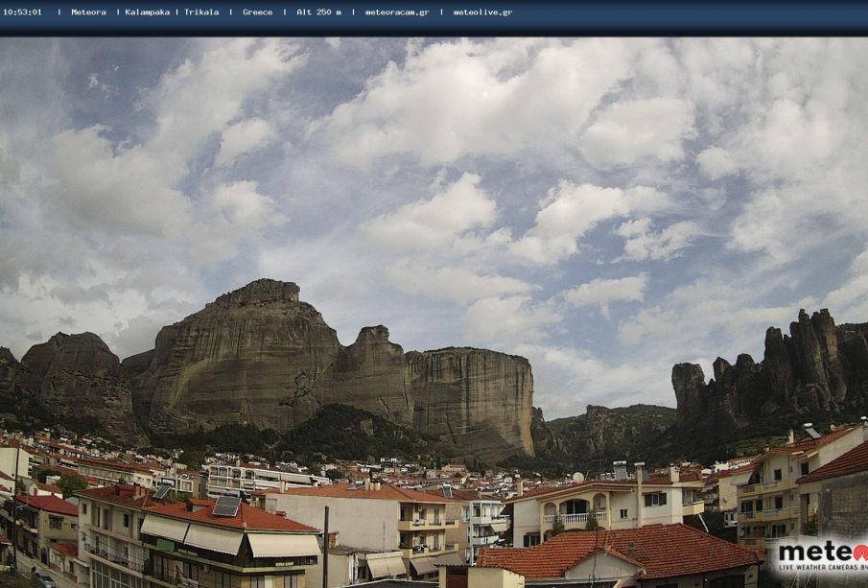
Task: Click the Trikala label in top bar
Action: coord(201,12)
